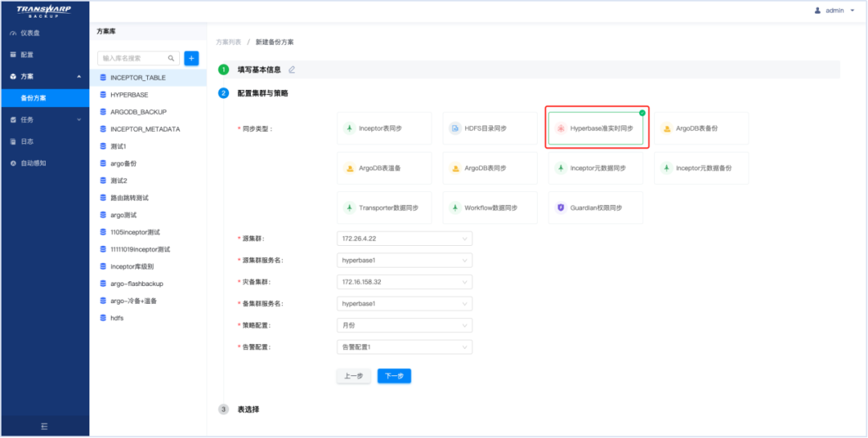Image resolution: width=868 pixels, height=438 pixels.
Task: Open the 告警配置 dropdown
Action: (404, 347)
